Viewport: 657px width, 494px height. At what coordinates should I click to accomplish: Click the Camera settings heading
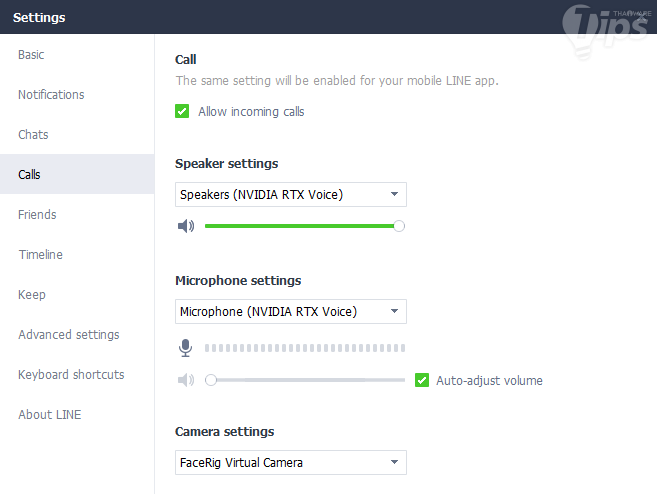click(x=225, y=432)
